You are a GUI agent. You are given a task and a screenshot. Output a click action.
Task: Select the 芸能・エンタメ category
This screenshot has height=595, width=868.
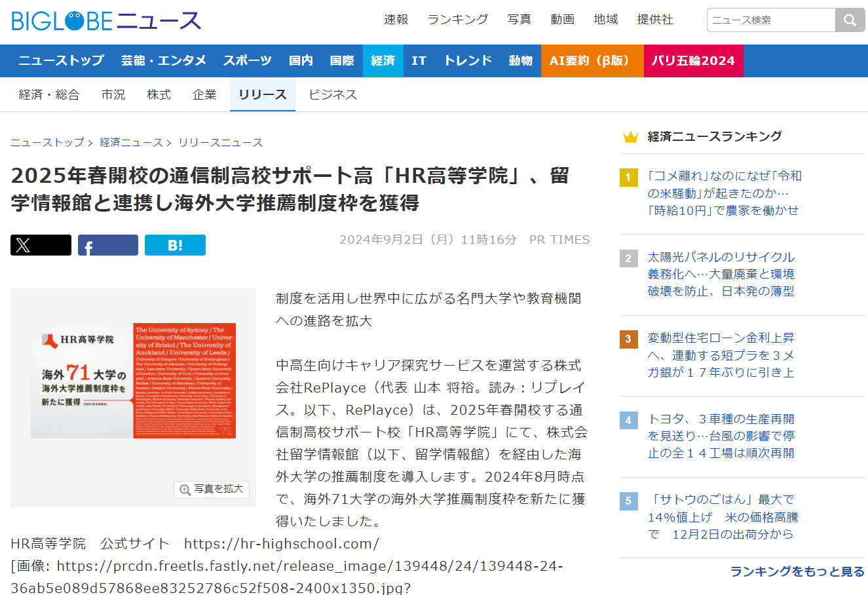coord(164,61)
